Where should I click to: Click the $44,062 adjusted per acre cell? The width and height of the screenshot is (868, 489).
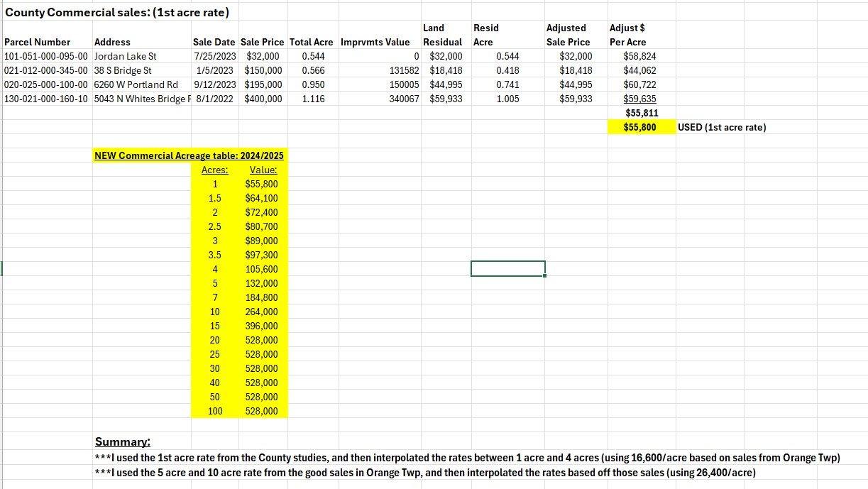[x=634, y=70]
